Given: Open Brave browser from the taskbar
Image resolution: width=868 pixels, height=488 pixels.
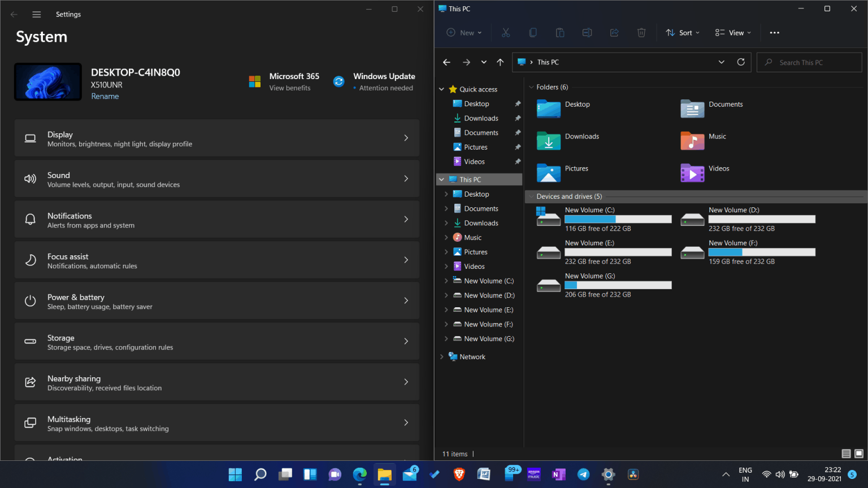Looking at the screenshot, I should [459, 474].
